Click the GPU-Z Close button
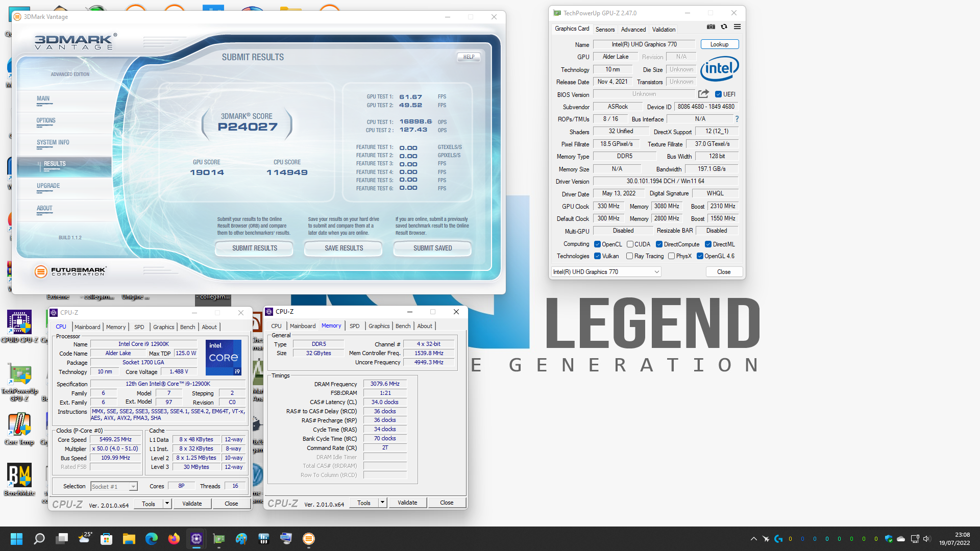The width and height of the screenshot is (980, 551). click(724, 272)
